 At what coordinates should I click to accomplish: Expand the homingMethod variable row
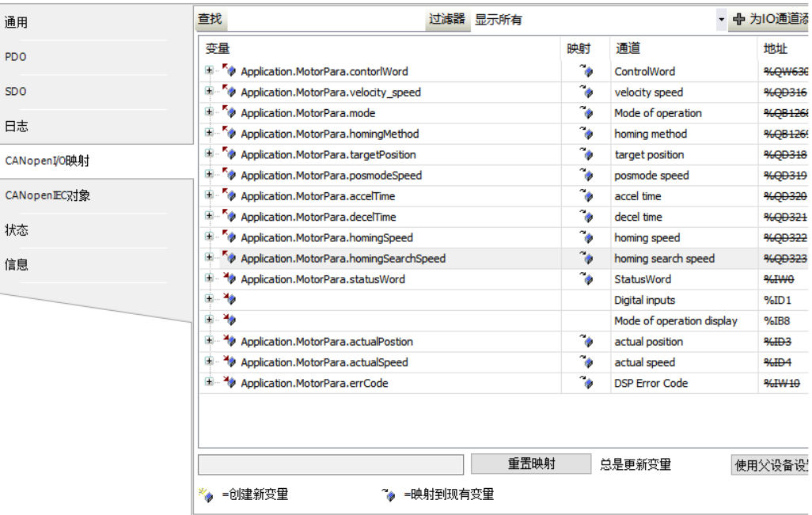208,132
